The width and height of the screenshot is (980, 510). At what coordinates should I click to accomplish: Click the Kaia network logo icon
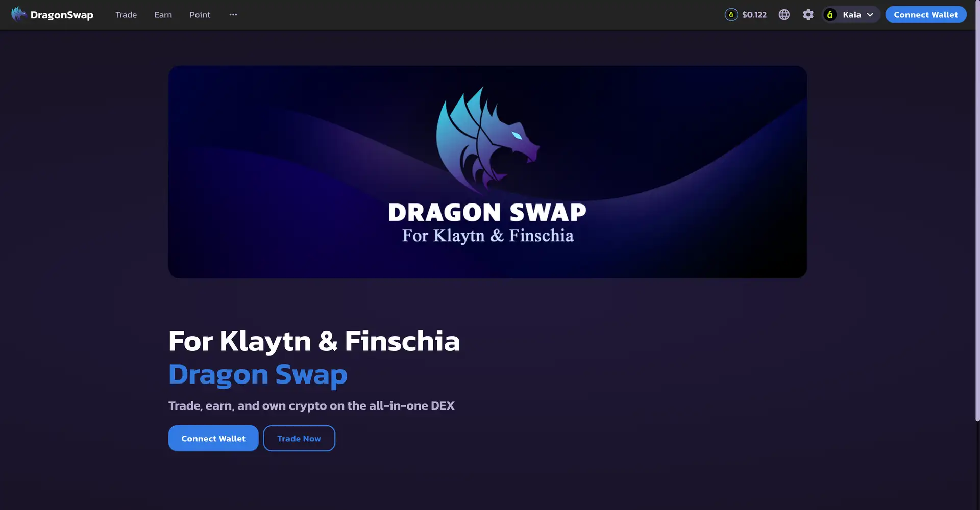(830, 15)
